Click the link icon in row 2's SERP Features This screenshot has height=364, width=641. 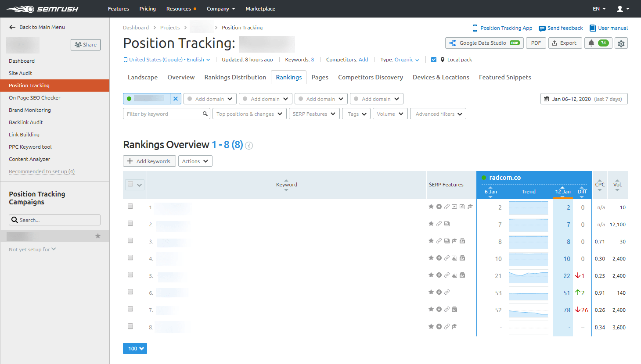tap(439, 224)
